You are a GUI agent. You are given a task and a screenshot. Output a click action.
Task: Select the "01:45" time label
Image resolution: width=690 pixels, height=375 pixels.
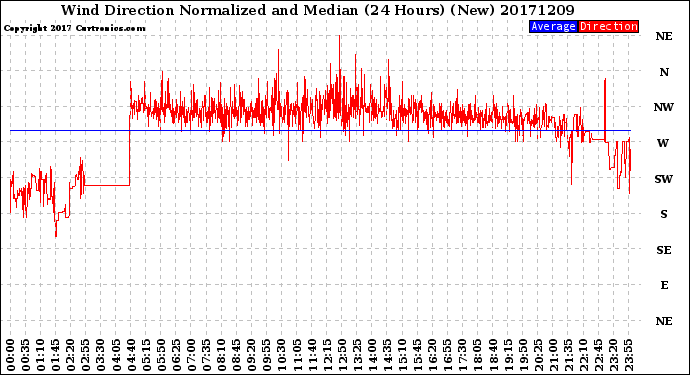click(x=56, y=355)
